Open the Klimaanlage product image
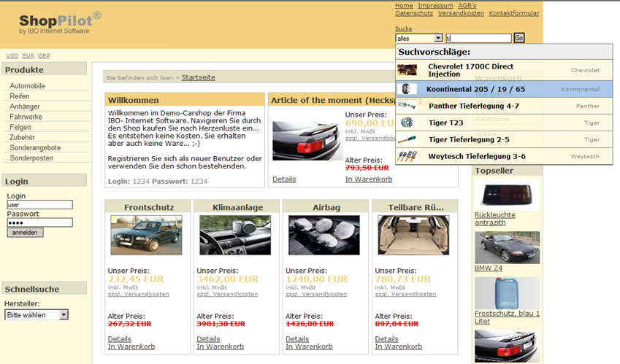 pos(235,235)
